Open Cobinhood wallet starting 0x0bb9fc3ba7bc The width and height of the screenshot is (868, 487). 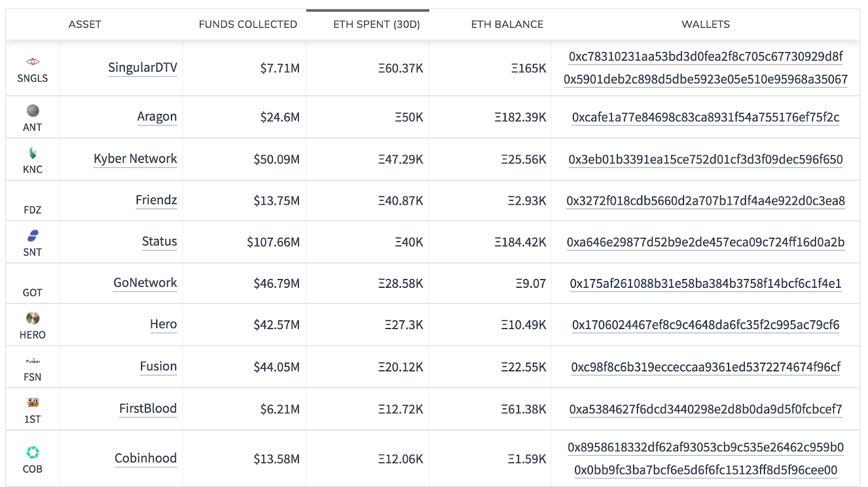click(x=706, y=470)
